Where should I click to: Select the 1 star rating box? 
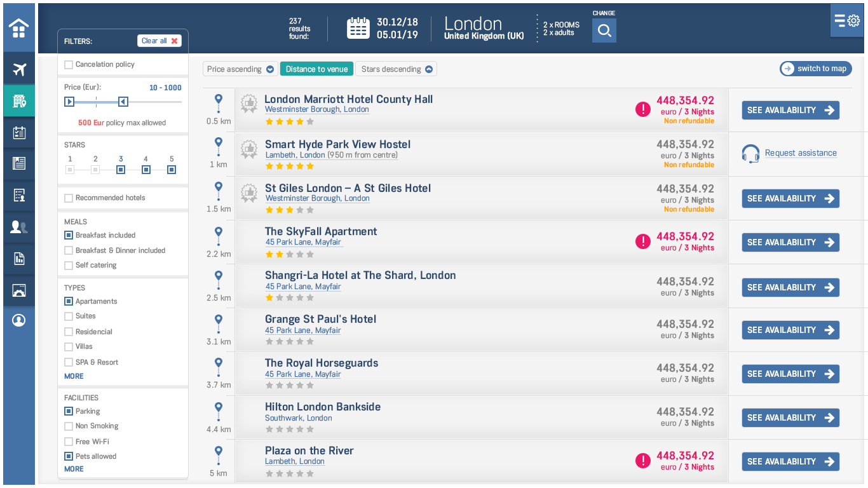click(x=70, y=170)
